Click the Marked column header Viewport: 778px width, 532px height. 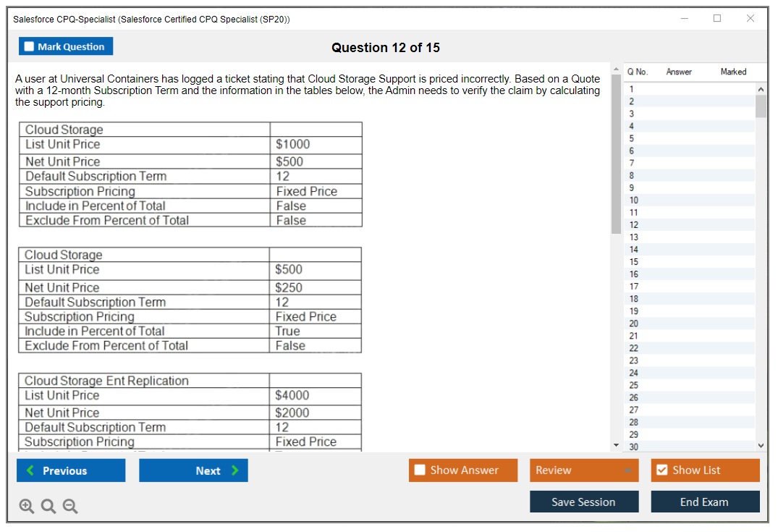733,72
